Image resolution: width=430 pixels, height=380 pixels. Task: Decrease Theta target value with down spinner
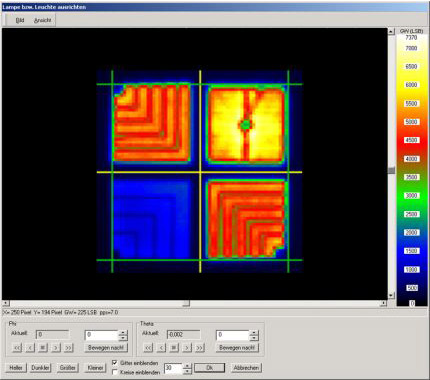point(254,337)
